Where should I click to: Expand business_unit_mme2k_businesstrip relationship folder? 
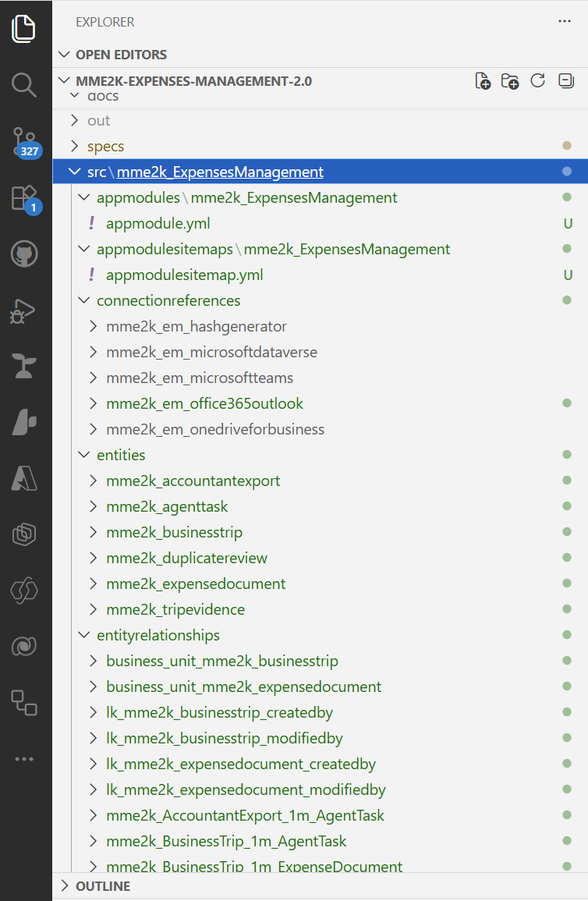coord(320,661)
